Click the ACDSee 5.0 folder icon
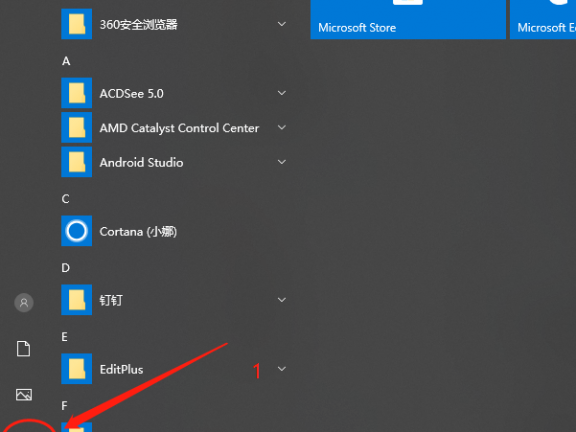 76,93
